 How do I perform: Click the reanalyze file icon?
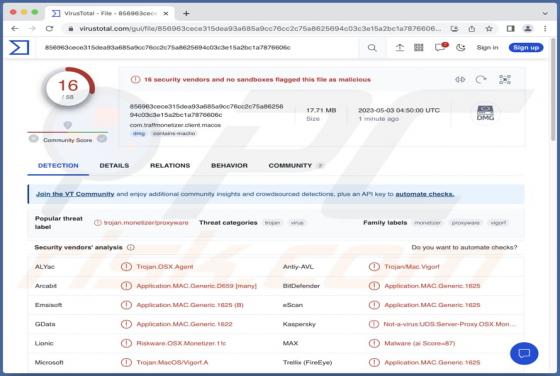tap(481, 79)
